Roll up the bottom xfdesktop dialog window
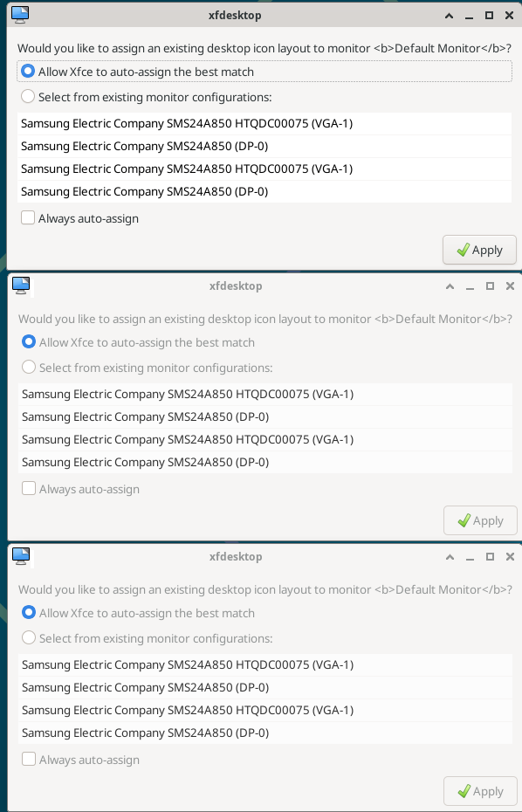 pos(450,557)
